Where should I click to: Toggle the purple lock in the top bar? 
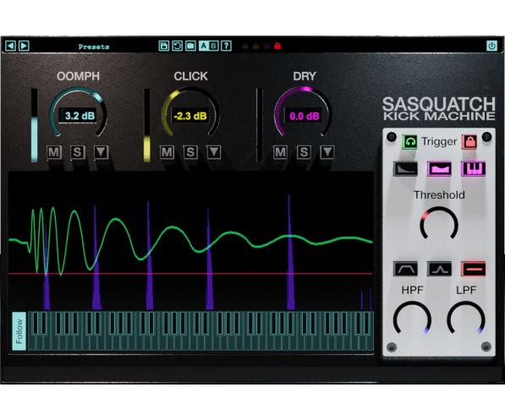tap(266, 46)
